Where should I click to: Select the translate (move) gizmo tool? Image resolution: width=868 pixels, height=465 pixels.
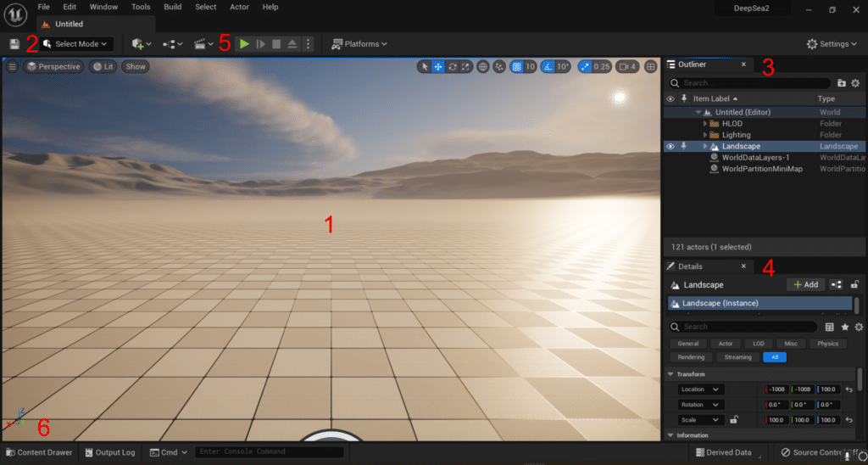point(438,66)
